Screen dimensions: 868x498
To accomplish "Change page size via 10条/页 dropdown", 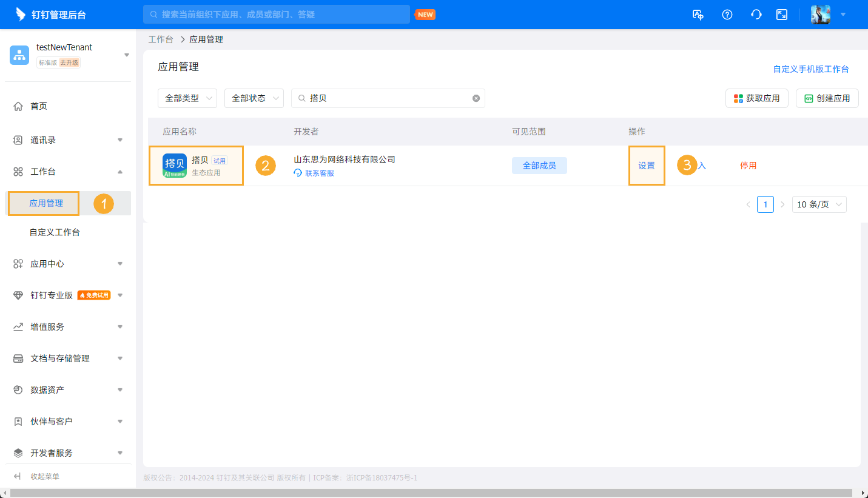I will [x=819, y=204].
